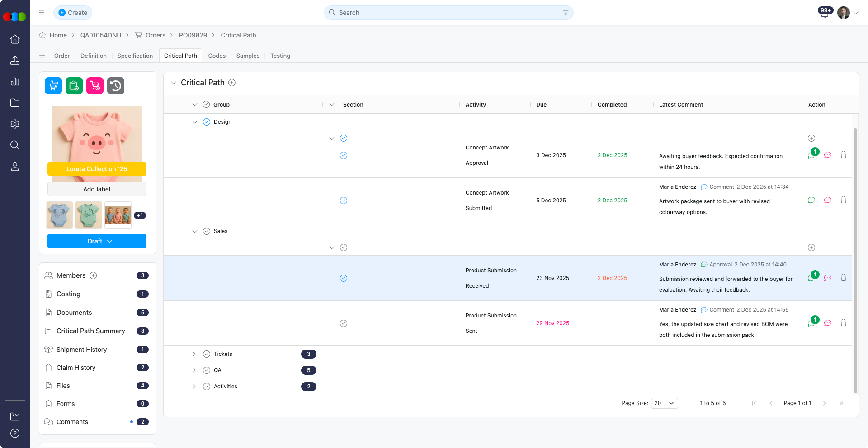Screen dimensions: 868x448
Task: Click the pink cart settings icon
Action: point(95,86)
